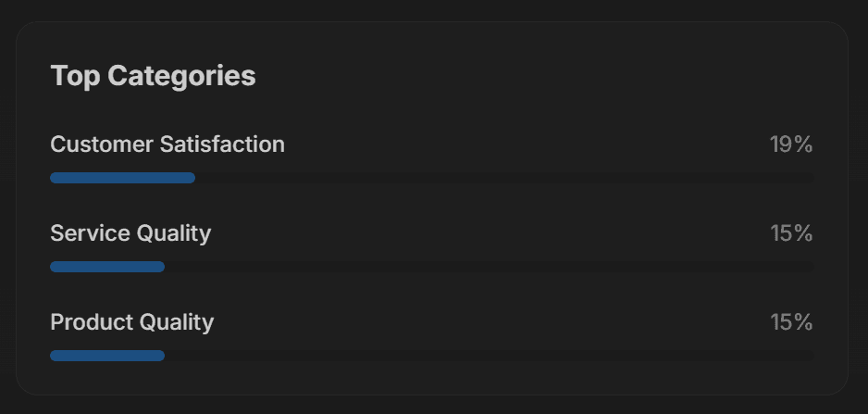Click the blue filled Service Quality bar
The image size is (868, 414).
tap(107, 267)
